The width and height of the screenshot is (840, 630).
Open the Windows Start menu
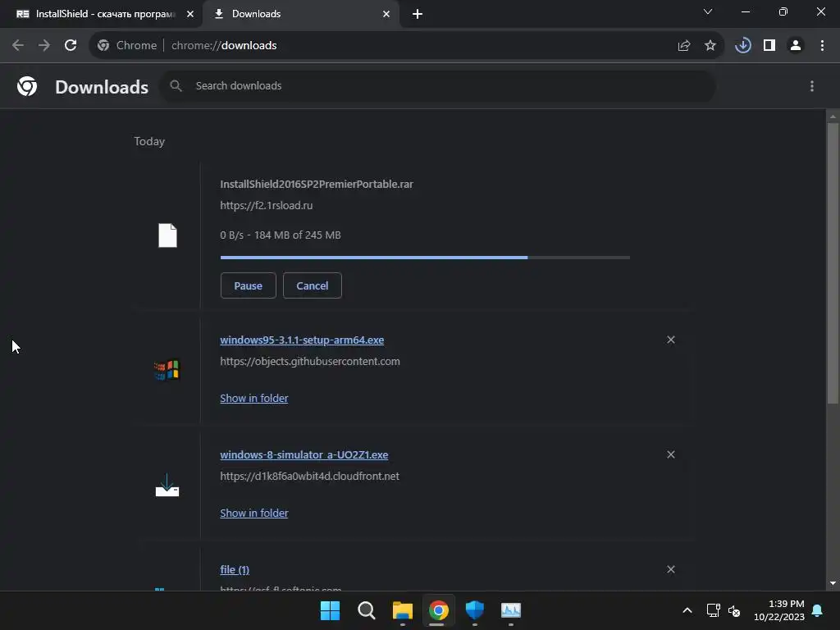click(x=330, y=610)
